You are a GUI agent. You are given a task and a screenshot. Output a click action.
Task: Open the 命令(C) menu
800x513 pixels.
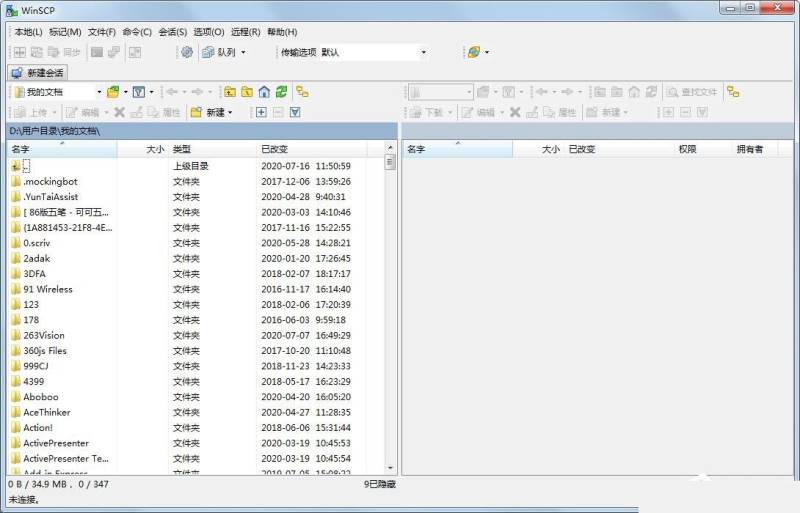coord(137,32)
